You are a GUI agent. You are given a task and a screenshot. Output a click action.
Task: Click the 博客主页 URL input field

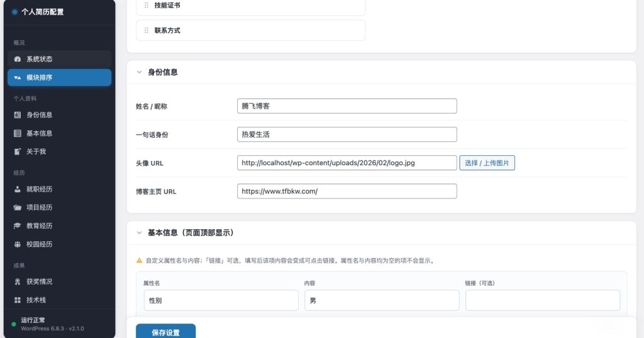347,191
